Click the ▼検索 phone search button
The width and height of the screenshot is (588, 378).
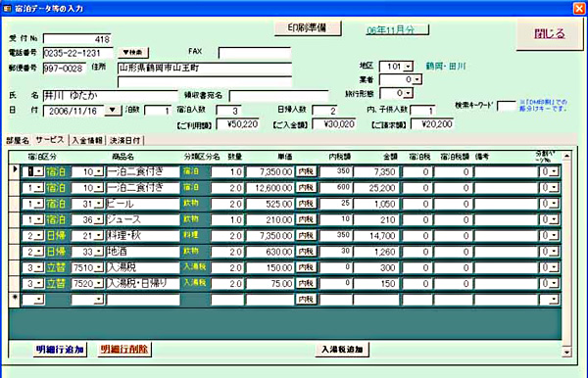[133, 53]
